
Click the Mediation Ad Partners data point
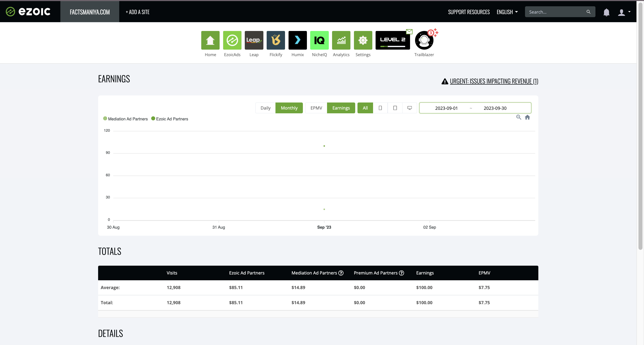324,209
